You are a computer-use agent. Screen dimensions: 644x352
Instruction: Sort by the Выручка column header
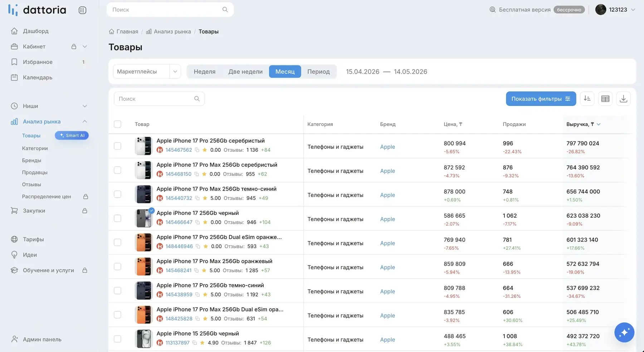click(x=583, y=124)
